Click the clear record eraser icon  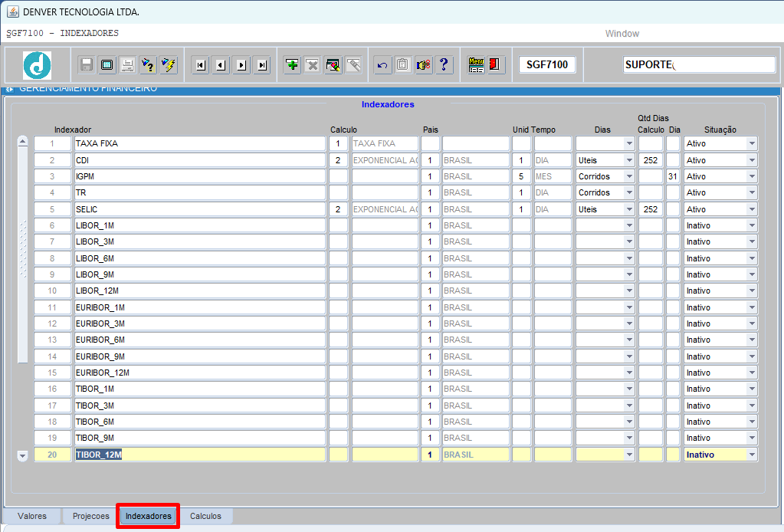pos(333,65)
